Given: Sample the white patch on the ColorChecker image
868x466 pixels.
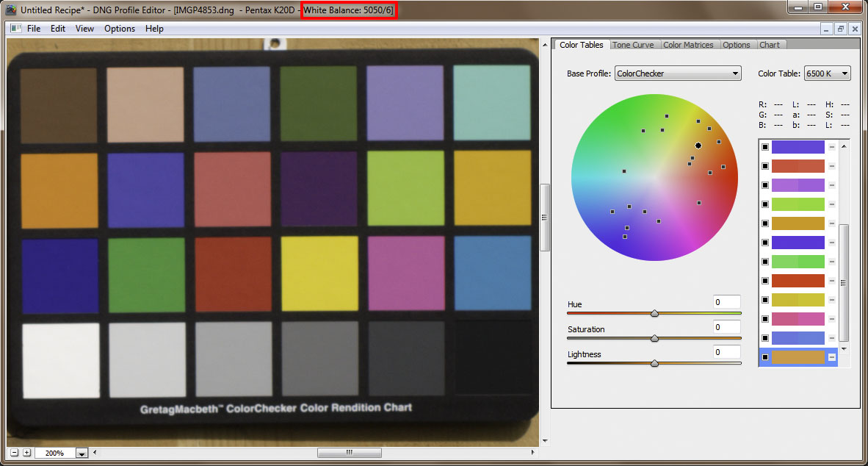Looking at the screenshot, I should [60, 360].
